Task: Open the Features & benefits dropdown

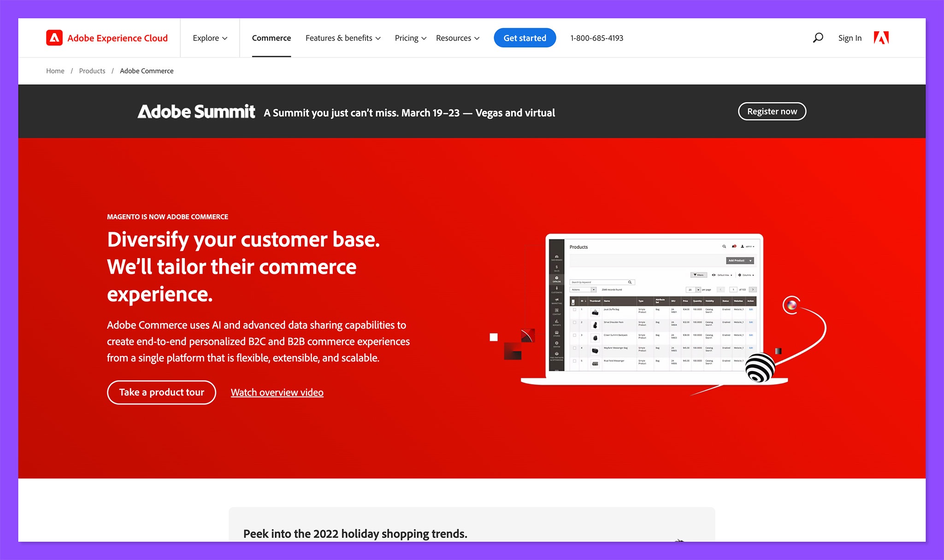Action: click(x=343, y=38)
